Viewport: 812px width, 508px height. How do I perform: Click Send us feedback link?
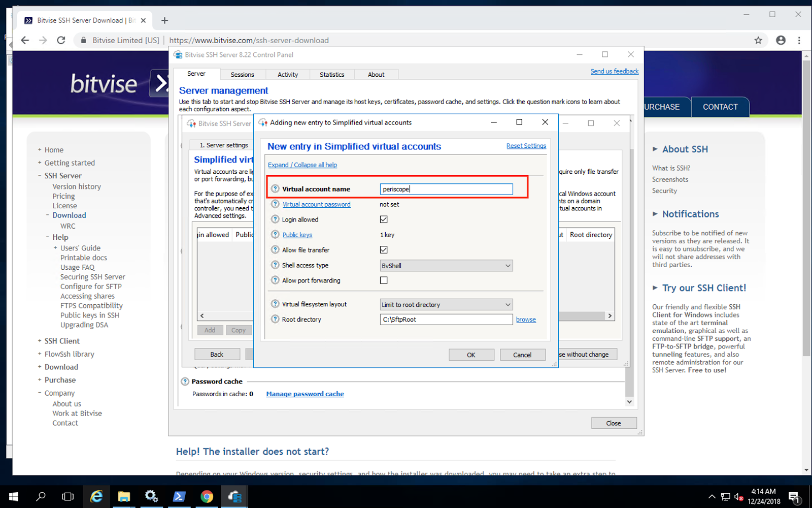(614, 71)
